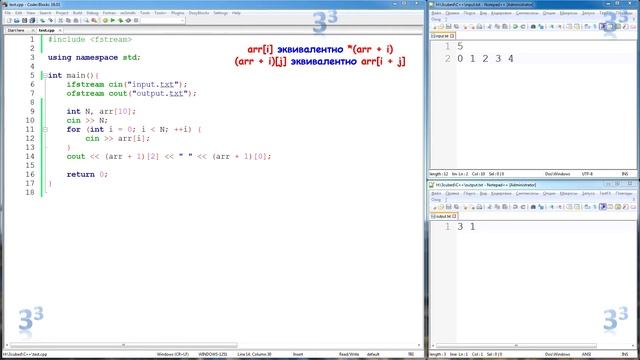Click Open file icon in Code::Blocks toolbar
The image size is (640, 360).
tap(17, 20)
